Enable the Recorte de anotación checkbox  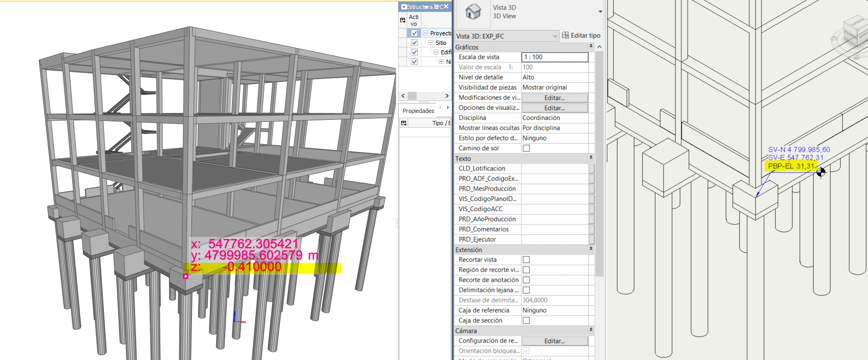pyautogui.click(x=526, y=280)
